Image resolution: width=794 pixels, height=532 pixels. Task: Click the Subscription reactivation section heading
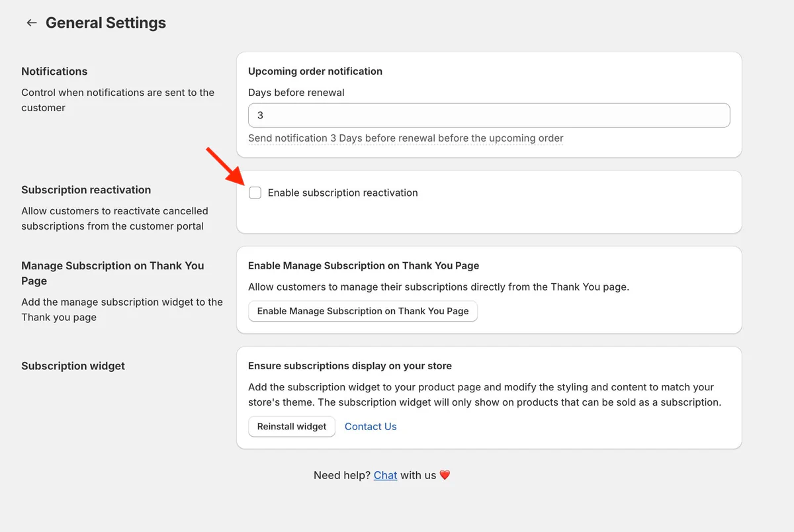point(86,190)
